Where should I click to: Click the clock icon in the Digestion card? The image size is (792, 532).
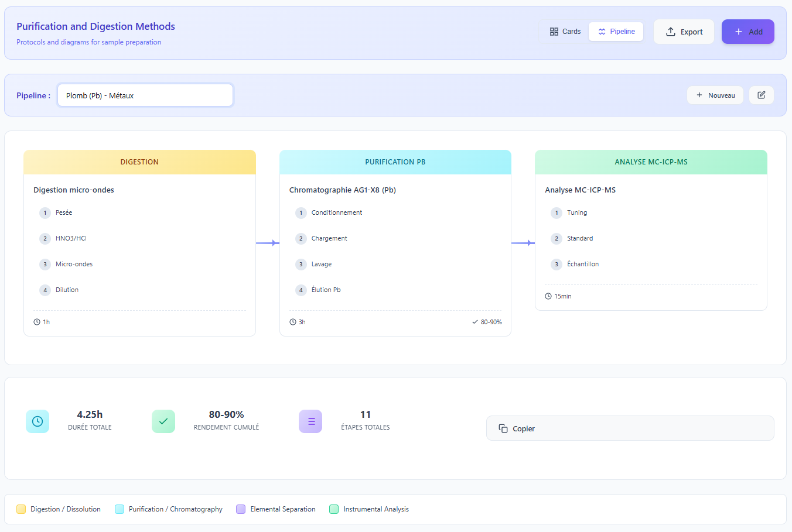[x=37, y=322]
